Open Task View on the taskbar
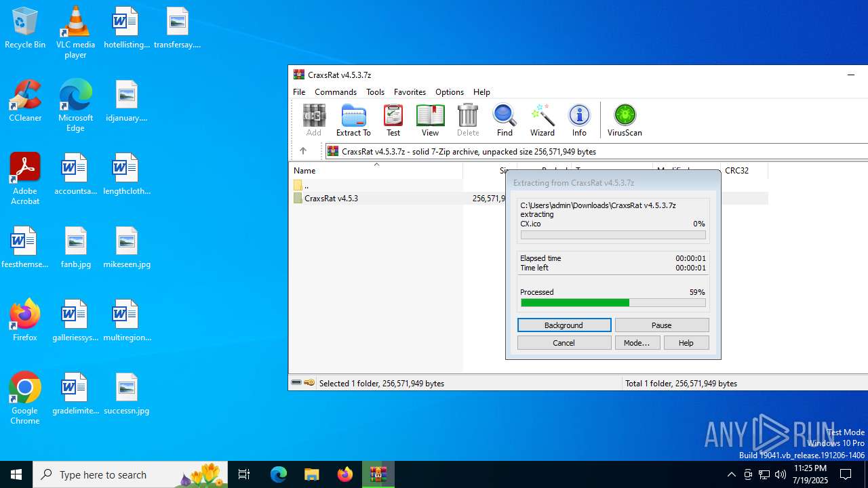Viewport: 868px width, 488px height. pyautogui.click(x=244, y=474)
